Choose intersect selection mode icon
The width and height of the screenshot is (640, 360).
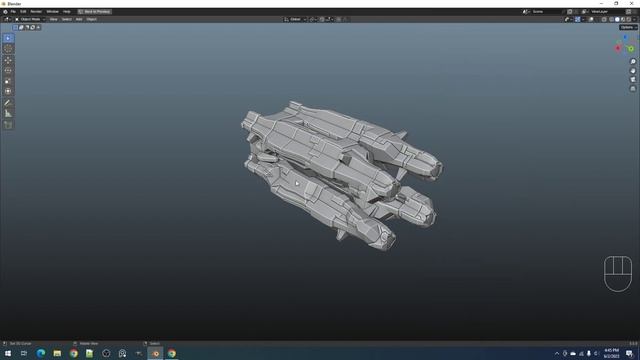pos(38,27)
